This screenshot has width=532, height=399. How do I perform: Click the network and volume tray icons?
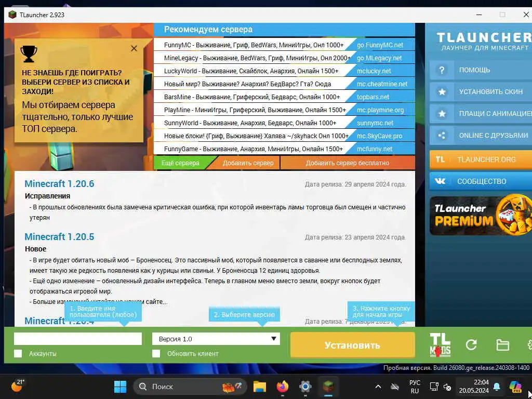coord(441,387)
